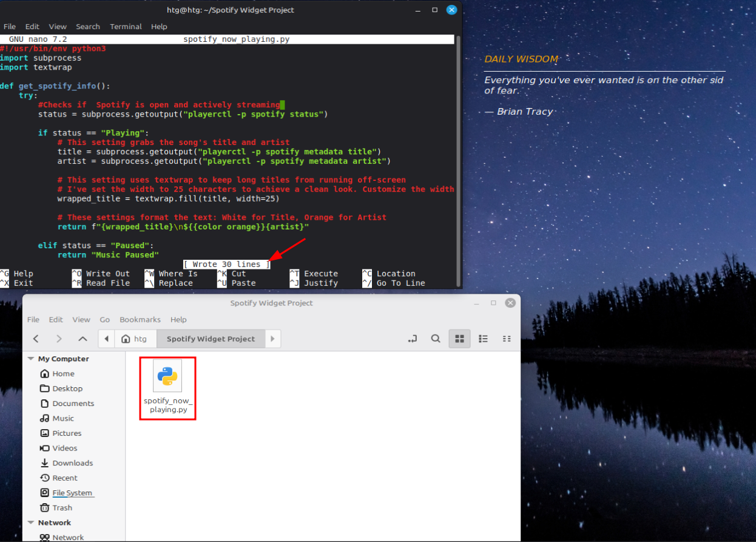This screenshot has height=542, width=756.
Task: Collapse the Network sidebar section
Action: (31, 523)
